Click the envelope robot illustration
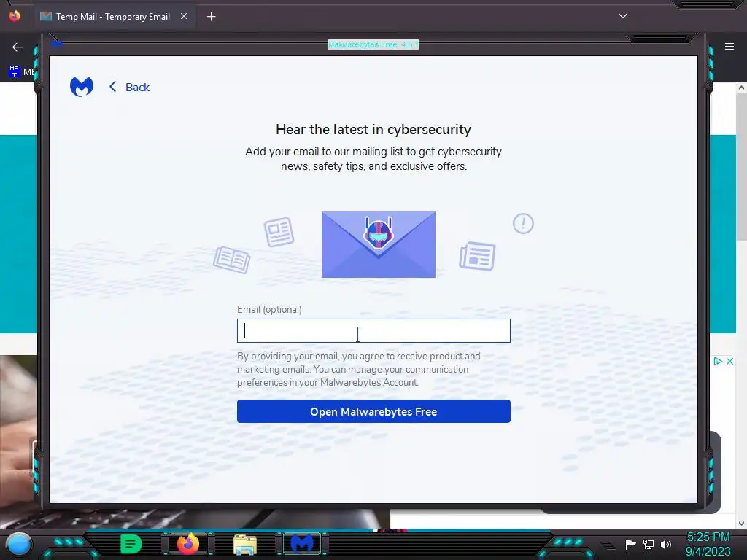 tap(379, 244)
